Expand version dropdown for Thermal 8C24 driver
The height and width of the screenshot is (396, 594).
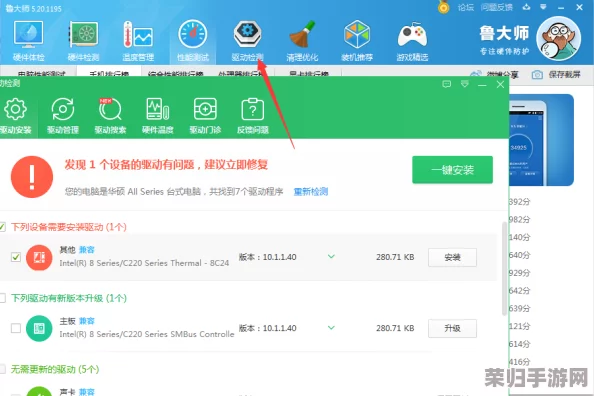click(x=331, y=257)
